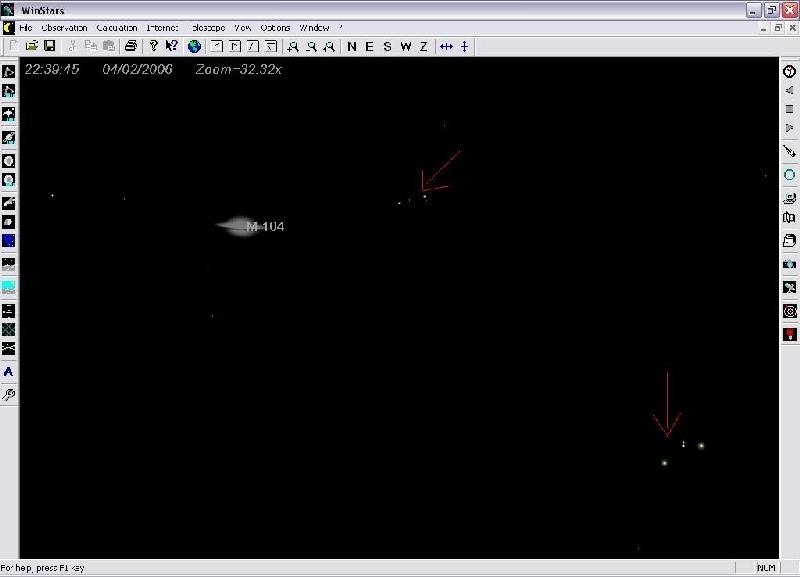This screenshot has width=800, height=577.
Task: Face East with the E button
Action: click(369, 47)
